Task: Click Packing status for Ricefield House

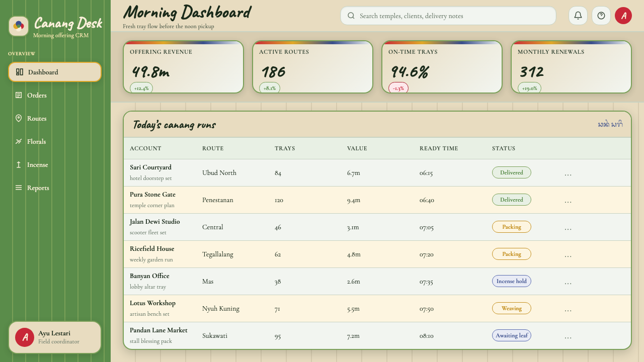Action: (512, 254)
